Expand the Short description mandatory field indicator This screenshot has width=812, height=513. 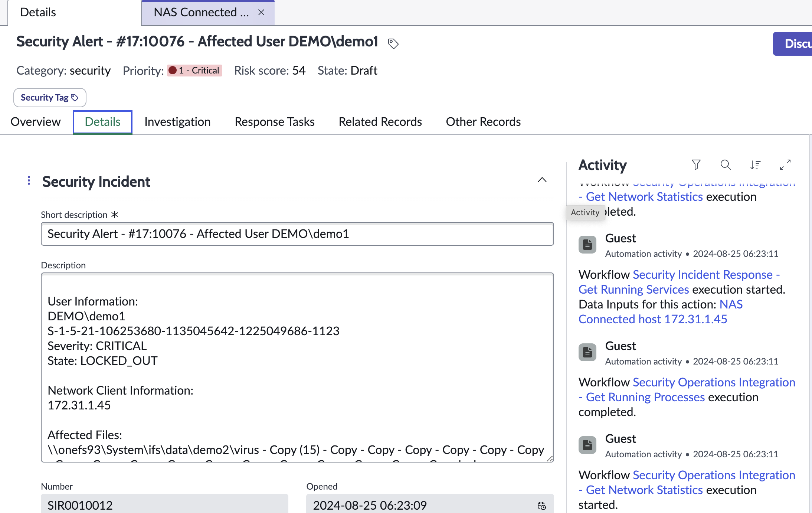click(x=115, y=215)
